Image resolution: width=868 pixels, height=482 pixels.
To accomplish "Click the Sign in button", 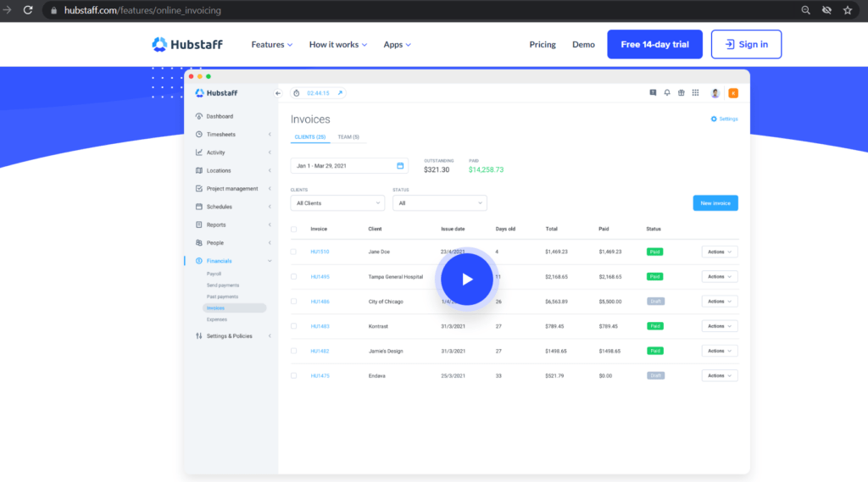I will point(746,44).
